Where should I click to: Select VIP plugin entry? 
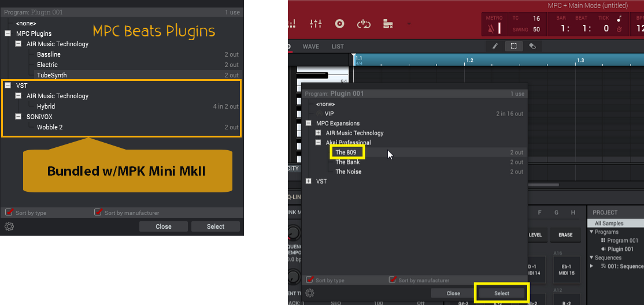click(x=330, y=113)
